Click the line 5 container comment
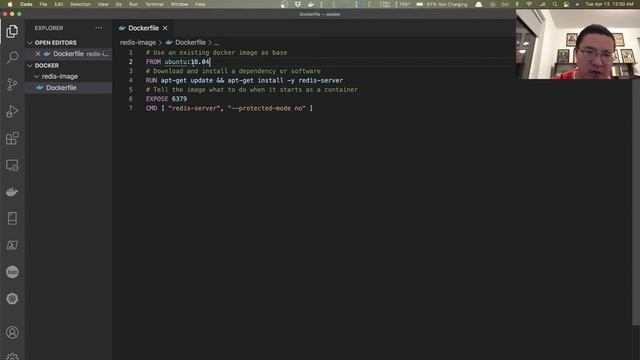 (x=251, y=89)
